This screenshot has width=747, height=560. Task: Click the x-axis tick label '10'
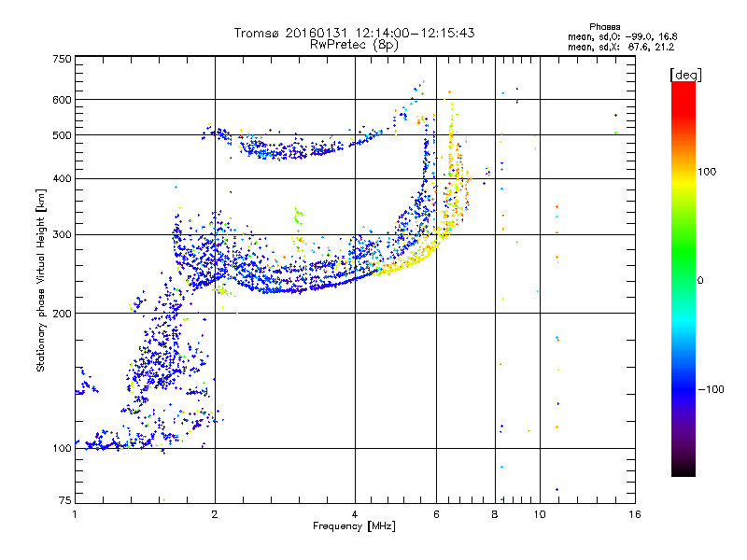(540, 514)
